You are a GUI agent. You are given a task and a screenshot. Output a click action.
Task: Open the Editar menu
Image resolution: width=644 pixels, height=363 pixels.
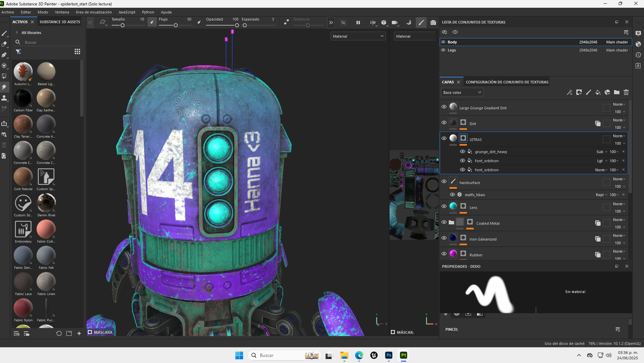pos(26,12)
